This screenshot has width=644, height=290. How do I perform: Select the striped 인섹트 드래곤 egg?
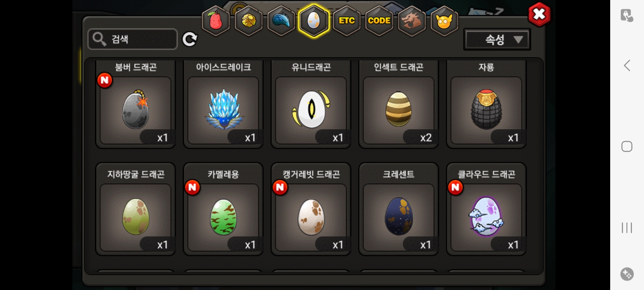(398, 104)
